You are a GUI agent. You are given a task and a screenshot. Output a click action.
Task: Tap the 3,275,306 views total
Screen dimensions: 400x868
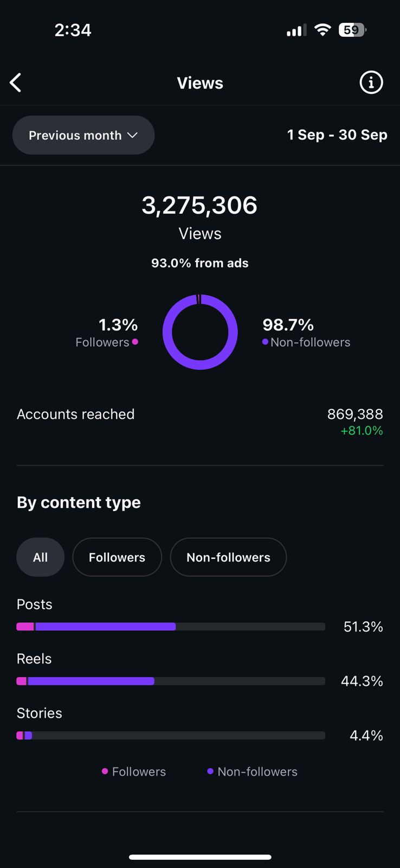coord(199,205)
